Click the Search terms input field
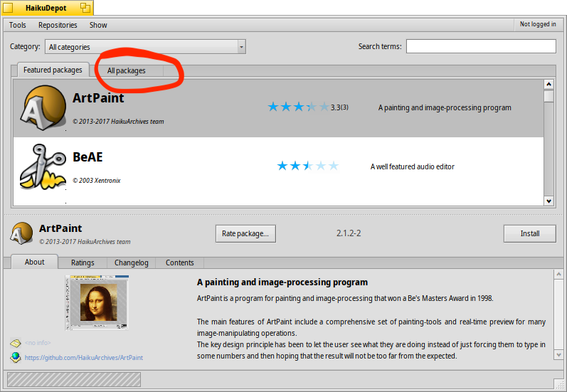The height and width of the screenshot is (392, 567). tap(481, 46)
